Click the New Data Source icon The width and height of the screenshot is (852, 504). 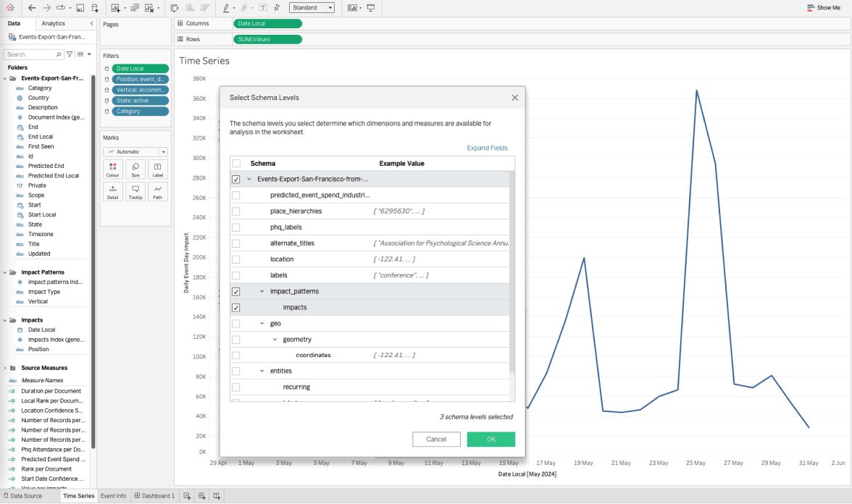[x=95, y=7]
